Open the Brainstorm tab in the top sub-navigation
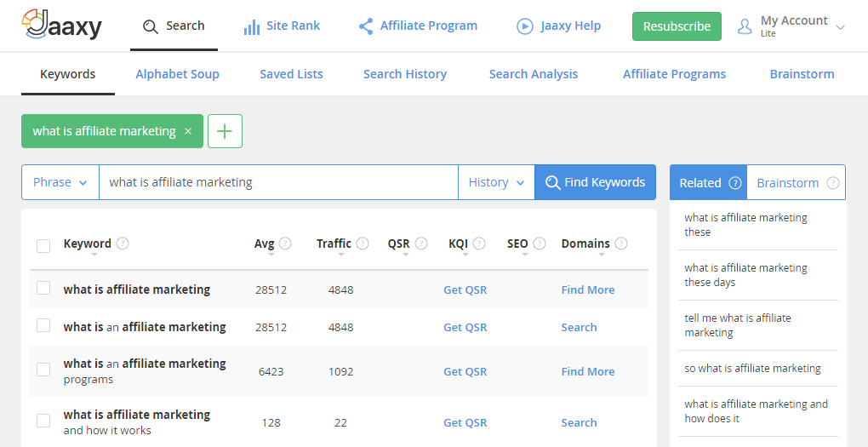Image resolution: width=868 pixels, height=447 pixels. coord(802,74)
